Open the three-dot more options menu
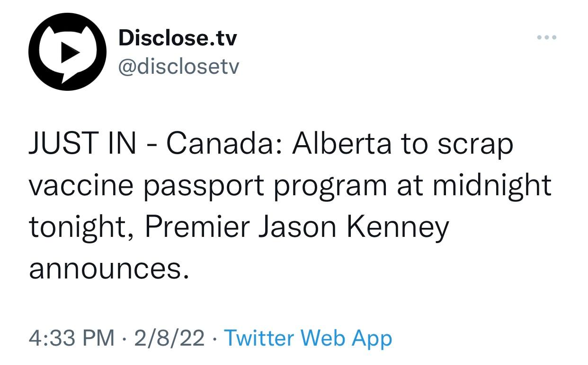This screenshot has width=588, height=365. coord(547,37)
